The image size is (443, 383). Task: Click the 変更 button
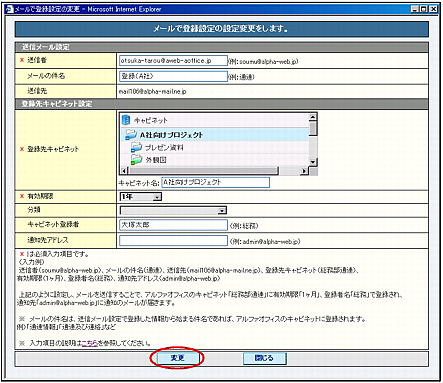pos(177,358)
